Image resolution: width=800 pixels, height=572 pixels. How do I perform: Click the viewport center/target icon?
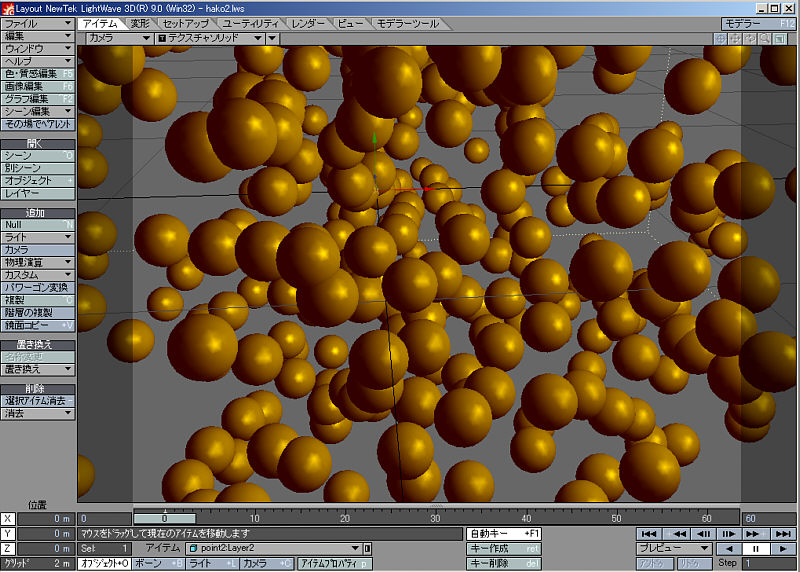720,38
